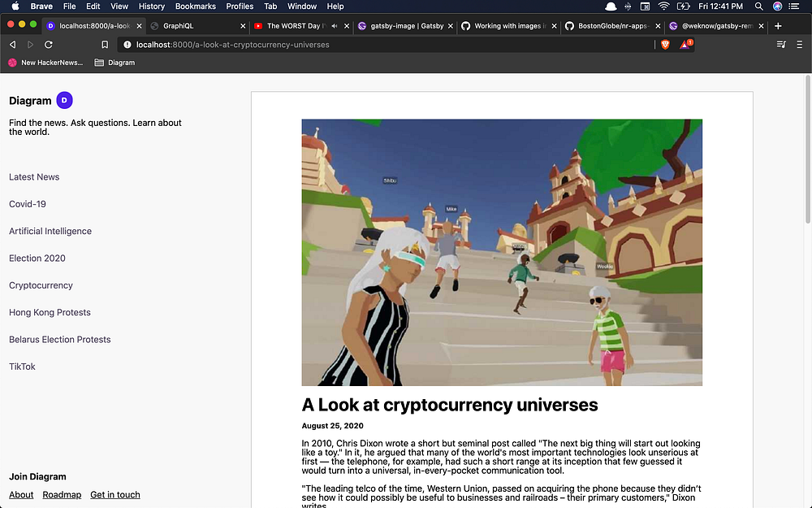This screenshot has width=812, height=508.
Task: Click the screen mirroring menu bar icon
Action: click(645, 7)
